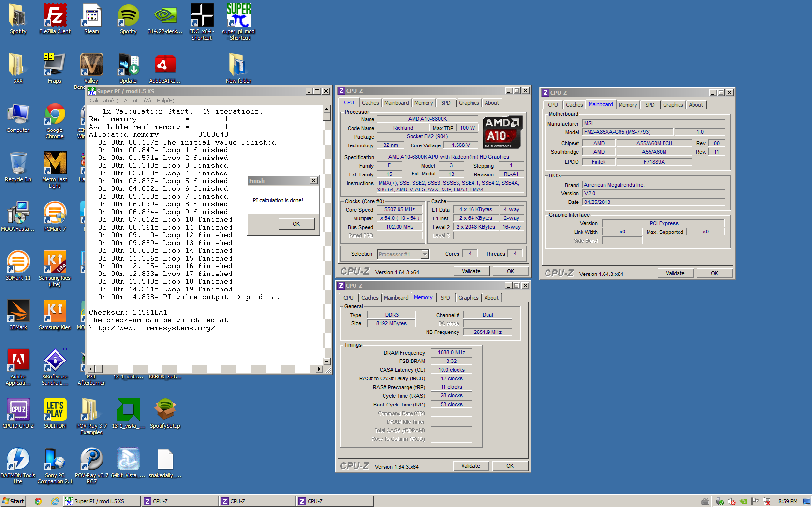The height and width of the screenshot is (507, 812).
Task: Launch SOLITON Let's Play icon
Action: click(x=55, y=414)
